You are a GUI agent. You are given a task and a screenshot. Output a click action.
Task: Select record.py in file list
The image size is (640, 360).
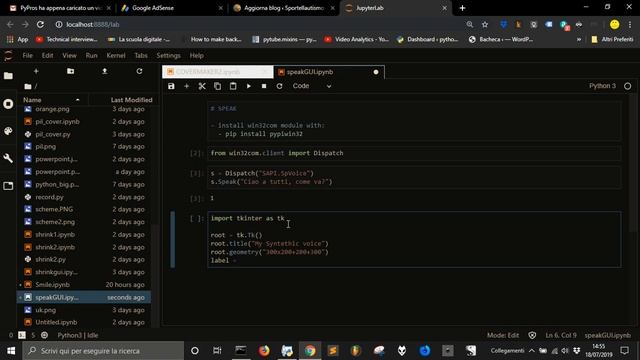pyautogui.click(x=84, y=197)
